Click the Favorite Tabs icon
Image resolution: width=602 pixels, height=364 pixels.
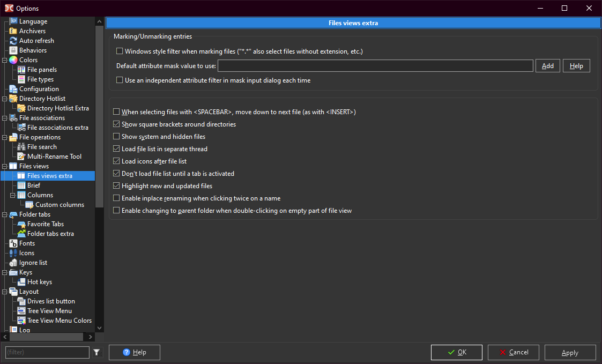point(21,224)
